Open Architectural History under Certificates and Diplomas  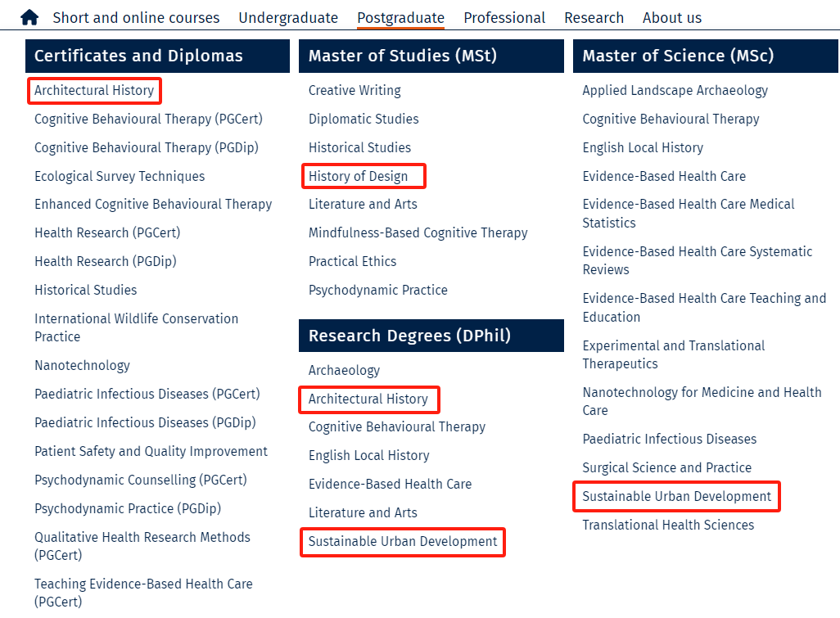click(x=94, y=91)
